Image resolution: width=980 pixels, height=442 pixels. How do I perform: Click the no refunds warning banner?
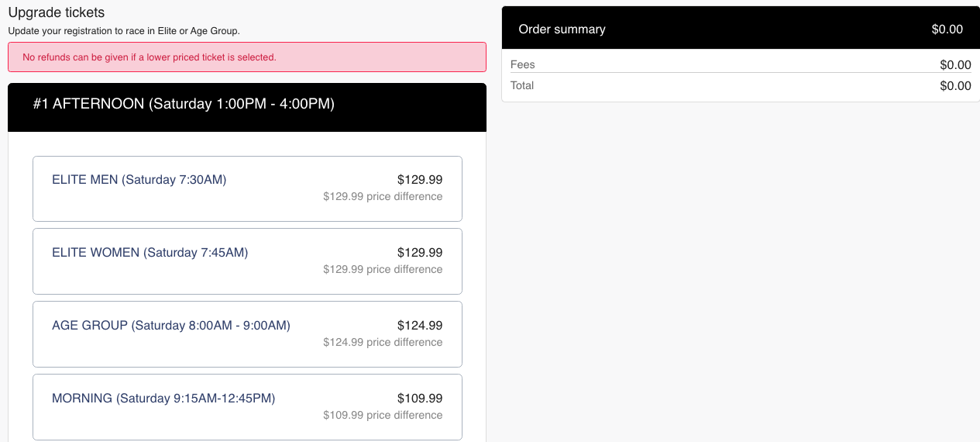(246, 57)
